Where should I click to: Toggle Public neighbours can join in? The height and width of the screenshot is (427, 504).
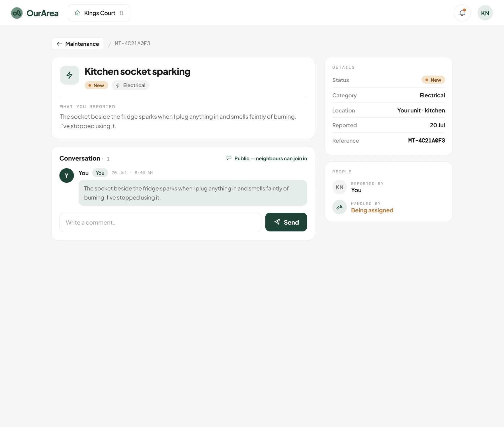(267, 158)
